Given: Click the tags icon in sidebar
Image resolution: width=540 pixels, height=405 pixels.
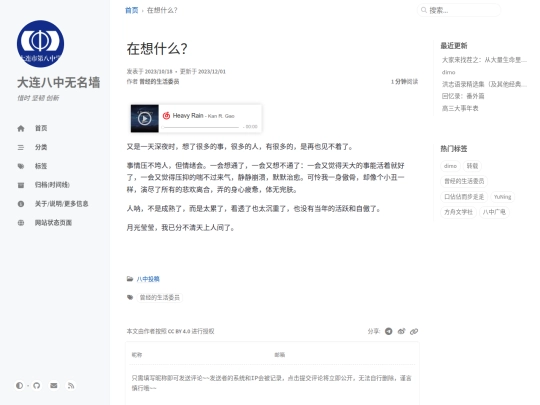Looking at the screenshot, I should click(x=21, y=166).
